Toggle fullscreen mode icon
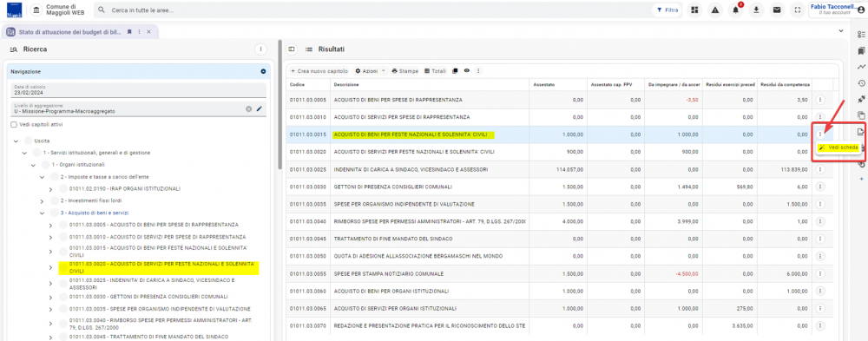This screenshot has width=868, height=341. coord(797,10)
